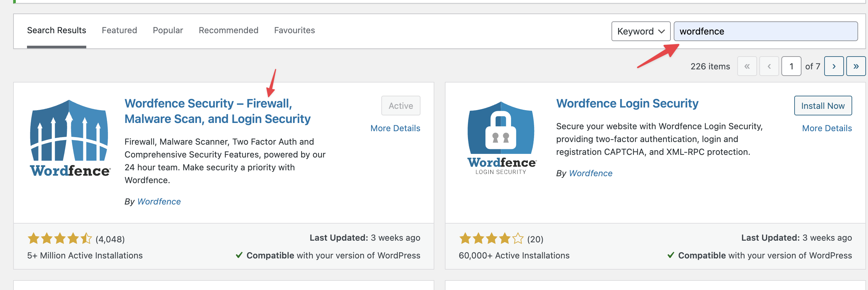The image size is (868, 290).
Task: Open the Favourites tab
Action: coord(294,31)
